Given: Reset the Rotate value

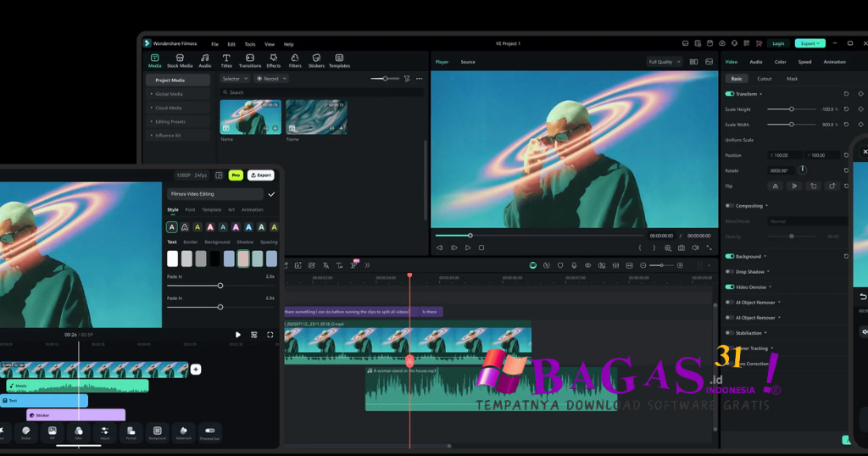Looking at the screenshot, I should pyautogui.click(x=846, y=170).
